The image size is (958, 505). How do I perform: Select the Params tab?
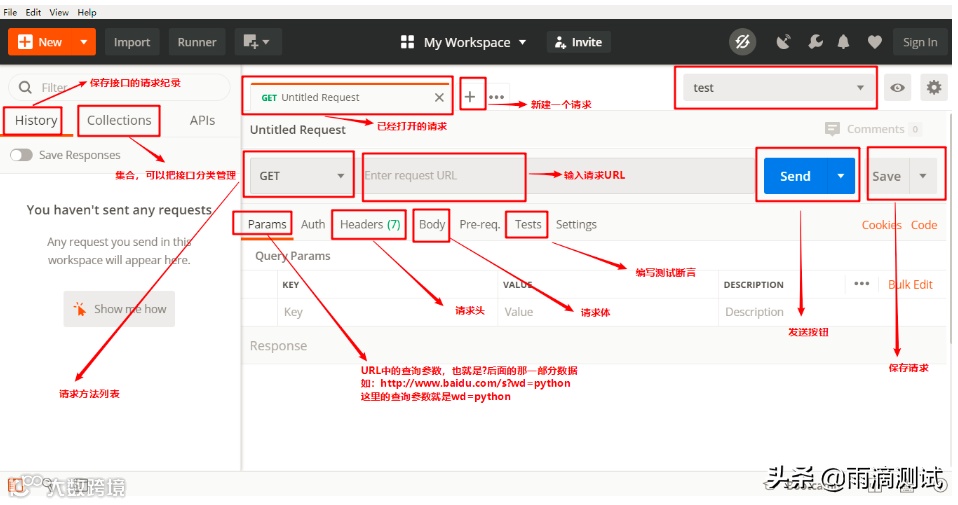coord(267,224)
